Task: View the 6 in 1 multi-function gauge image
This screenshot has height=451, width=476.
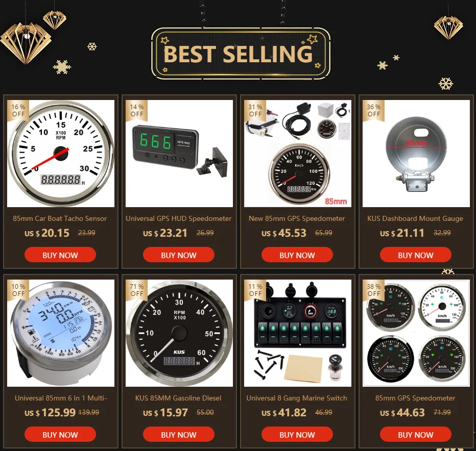Action: click(x=61, y=333)
